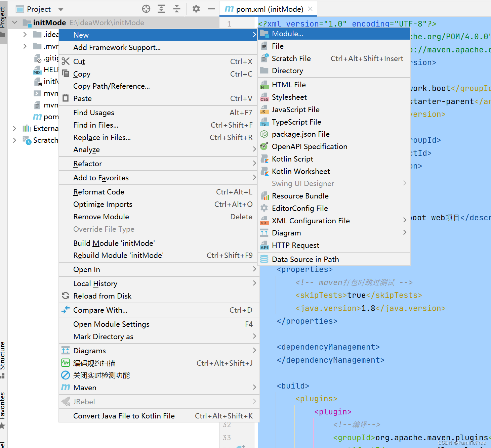
Task: Click the HTML File icon
Action: 264,85
